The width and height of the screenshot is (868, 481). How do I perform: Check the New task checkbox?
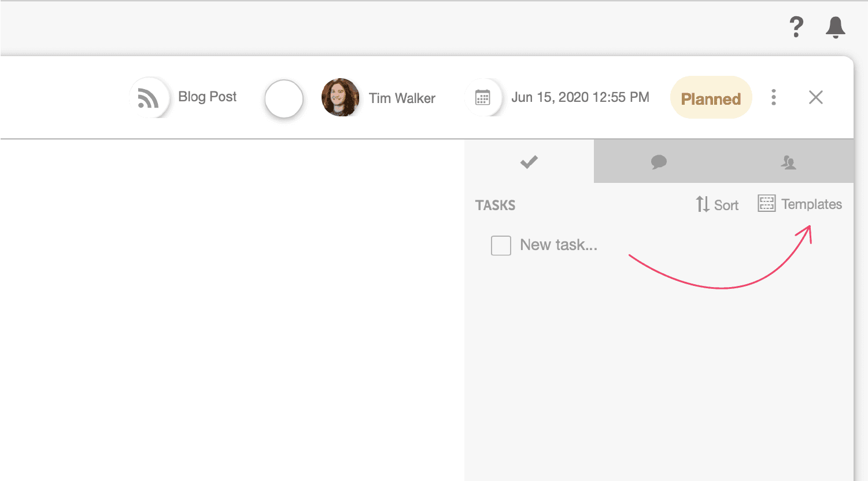click(x=501, y=245)
